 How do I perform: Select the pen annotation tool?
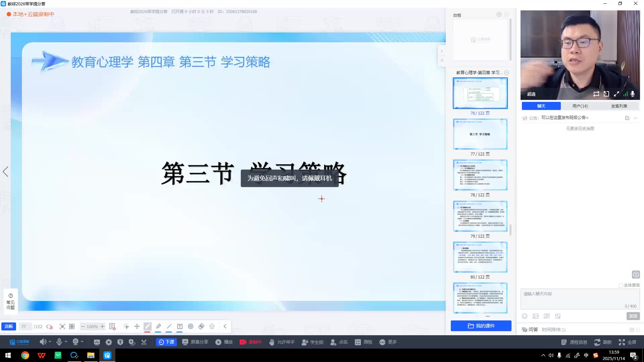coord(148,326)
